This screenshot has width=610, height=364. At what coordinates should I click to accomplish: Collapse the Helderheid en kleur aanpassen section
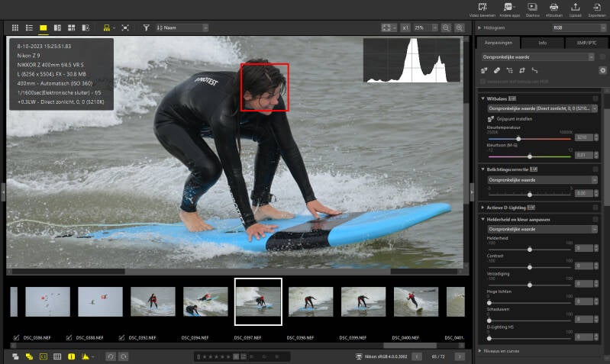click(483, 219)
